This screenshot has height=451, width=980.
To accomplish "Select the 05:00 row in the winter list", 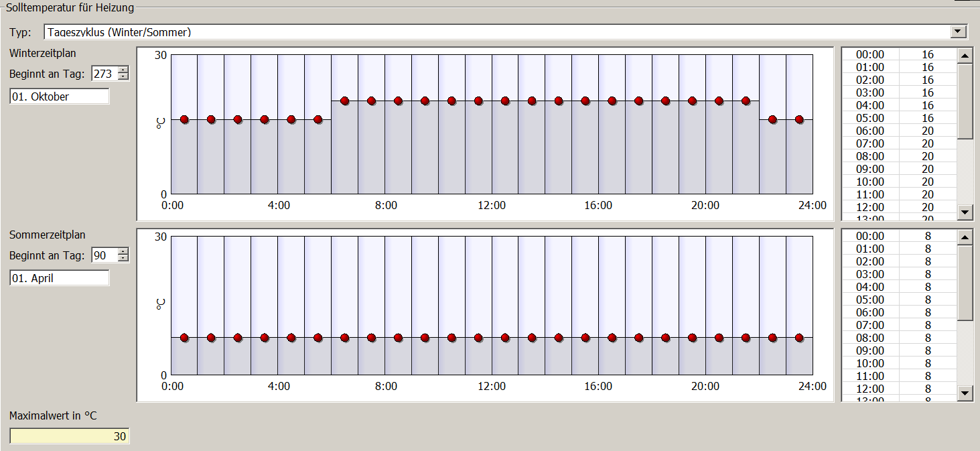I will click(899, 118).
